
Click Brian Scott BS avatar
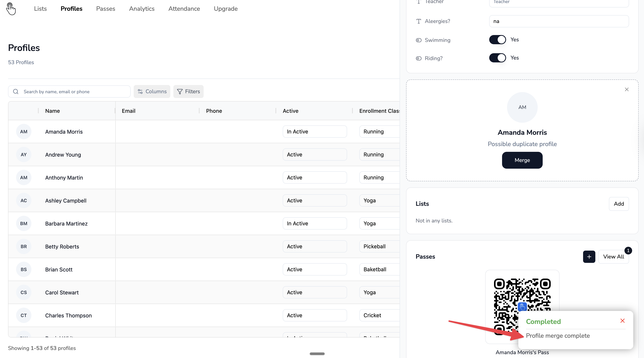pos(24,270)
